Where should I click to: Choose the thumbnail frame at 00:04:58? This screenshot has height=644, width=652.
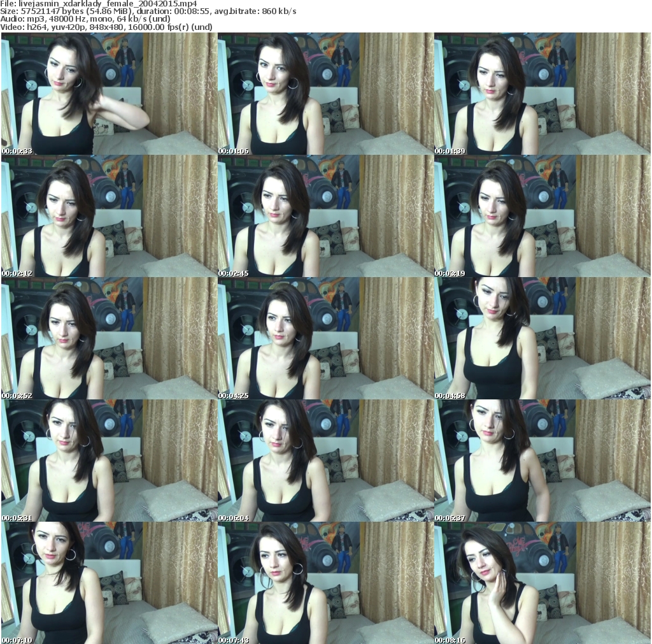[542, 339]
